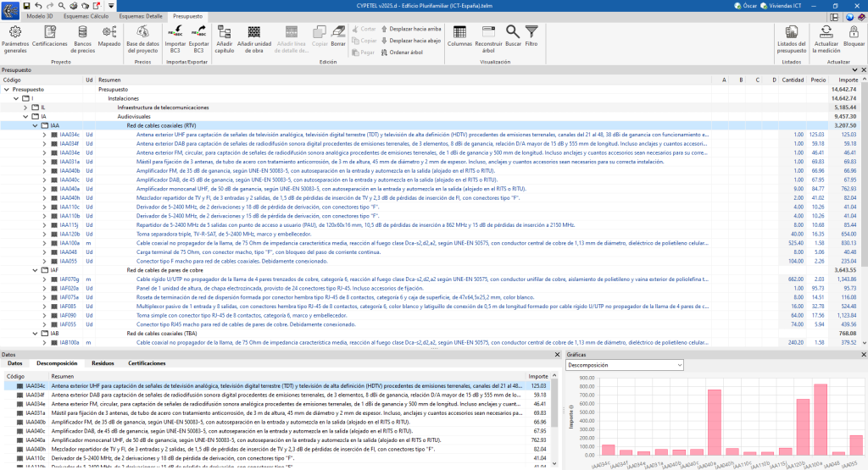The height and width of the screenshot is (470, 868).
Task: Open the Filtro funnel tool
Action: [x=531, y=36]
